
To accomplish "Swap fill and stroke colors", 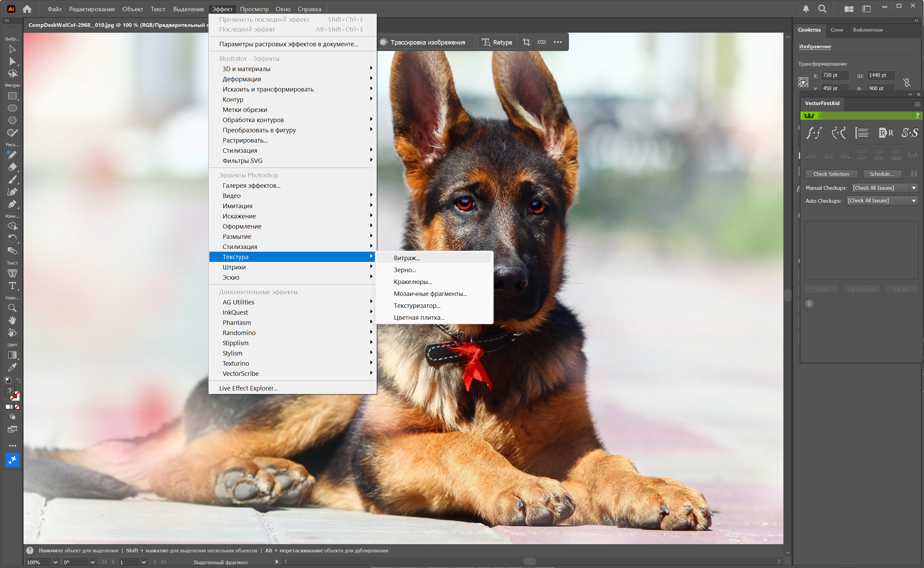I will [18, 380].
